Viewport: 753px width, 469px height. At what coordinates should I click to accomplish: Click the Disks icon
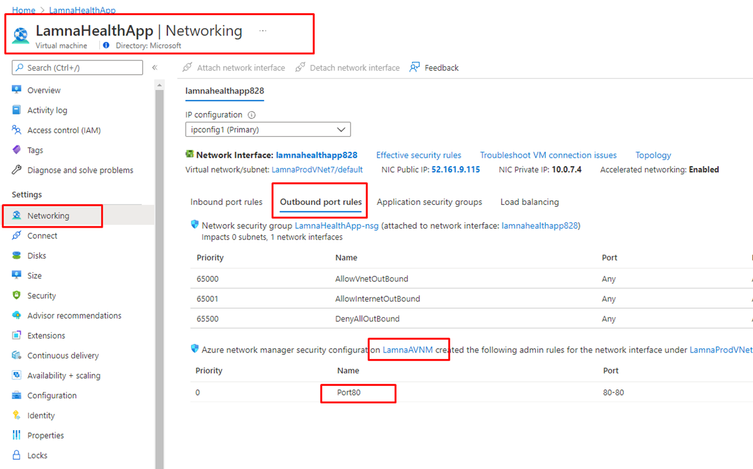coord(16,255)
